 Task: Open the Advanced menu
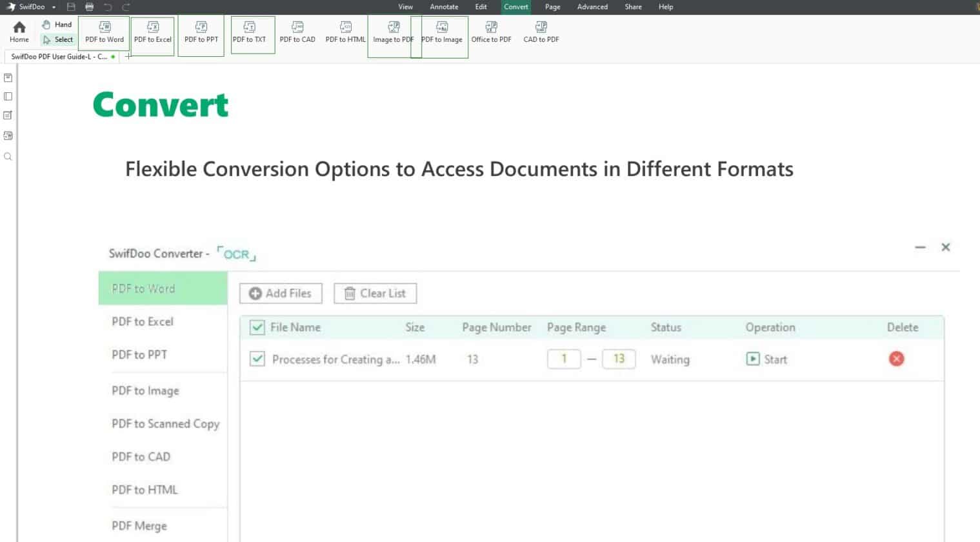592,6
